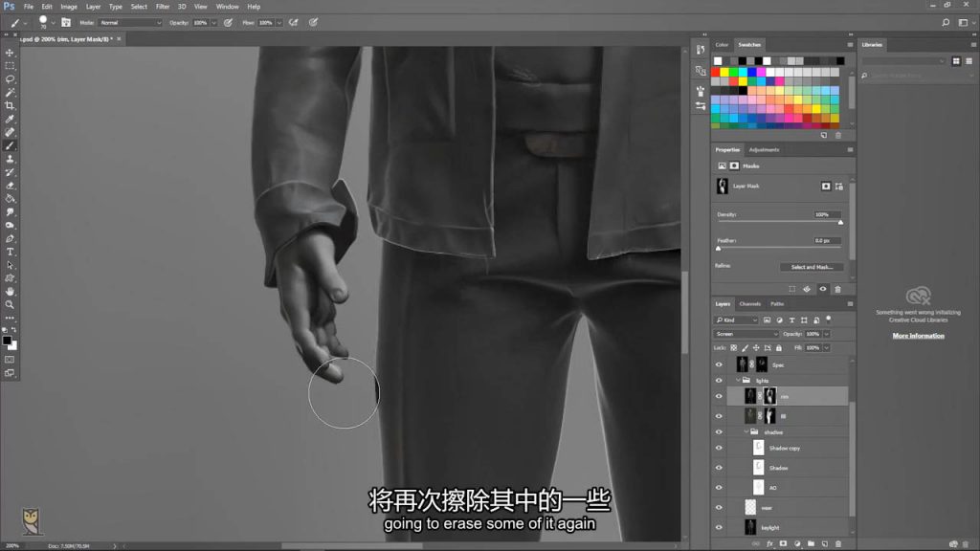Switch to the Channels tab
The height and width of the screenshot is (551, 980).
[749, 304]
